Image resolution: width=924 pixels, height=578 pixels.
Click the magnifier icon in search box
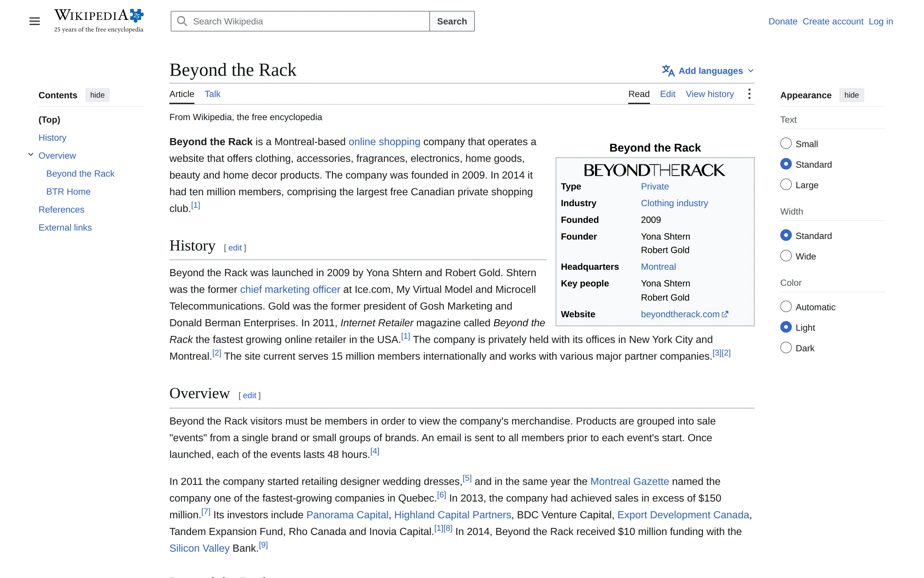pos(182,21)
